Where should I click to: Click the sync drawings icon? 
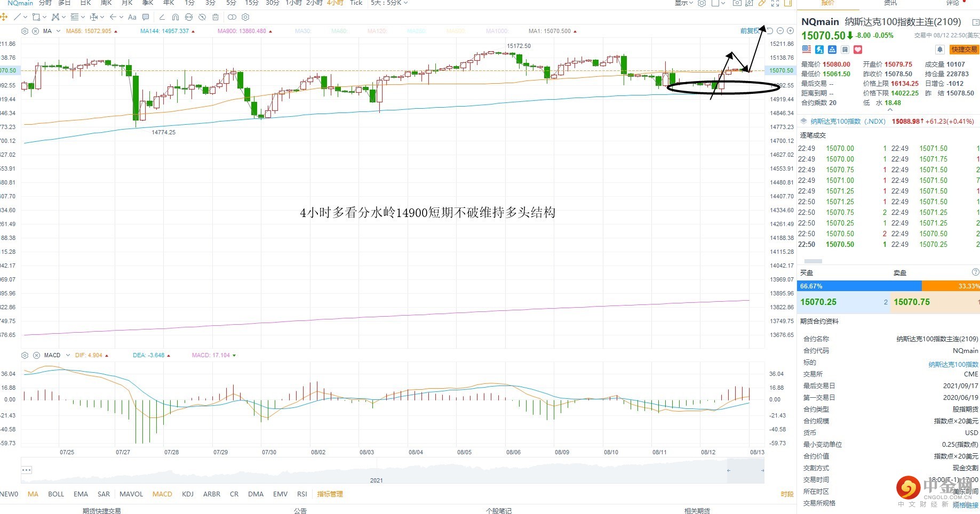[x=189, y=17]
